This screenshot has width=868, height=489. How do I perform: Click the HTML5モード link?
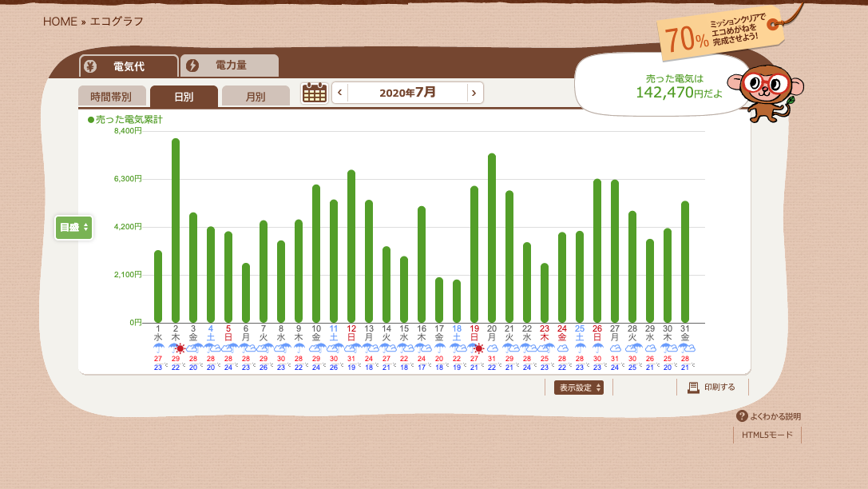click(x=767, y=435)
